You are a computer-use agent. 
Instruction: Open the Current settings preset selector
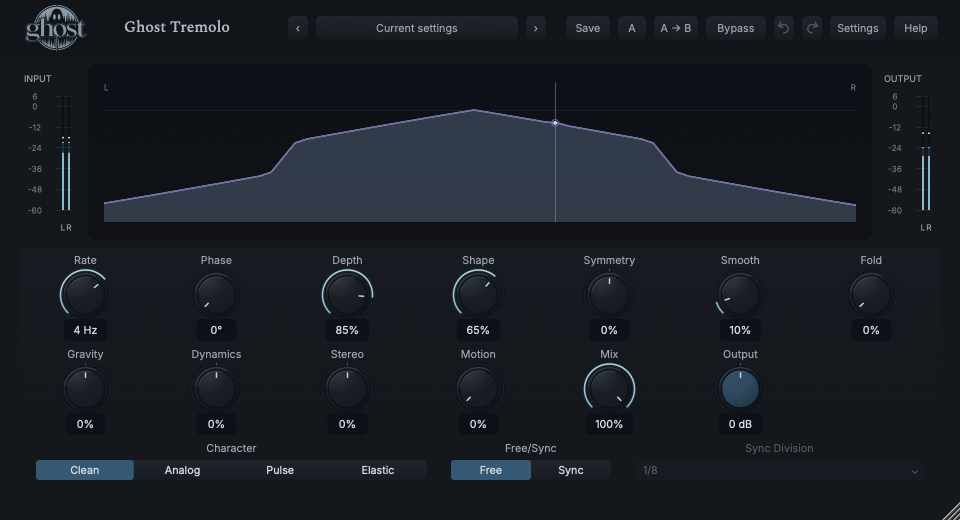pos(416,28)
